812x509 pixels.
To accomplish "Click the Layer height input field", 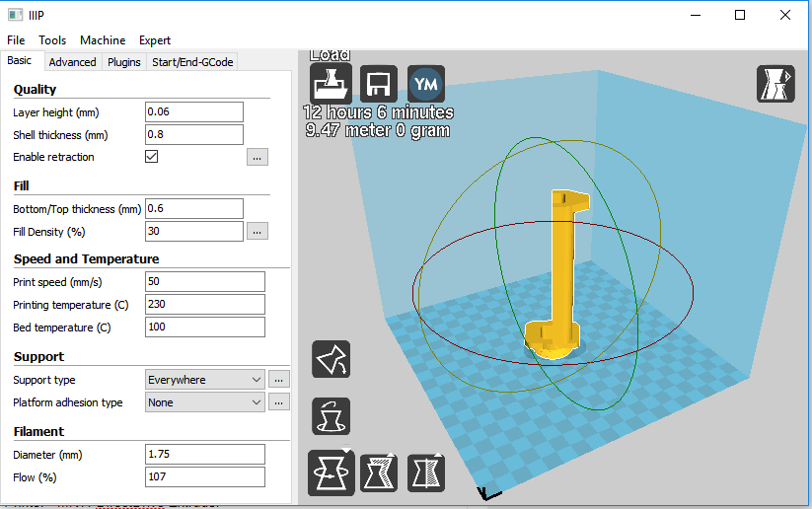I will click(x=194, y=111).
